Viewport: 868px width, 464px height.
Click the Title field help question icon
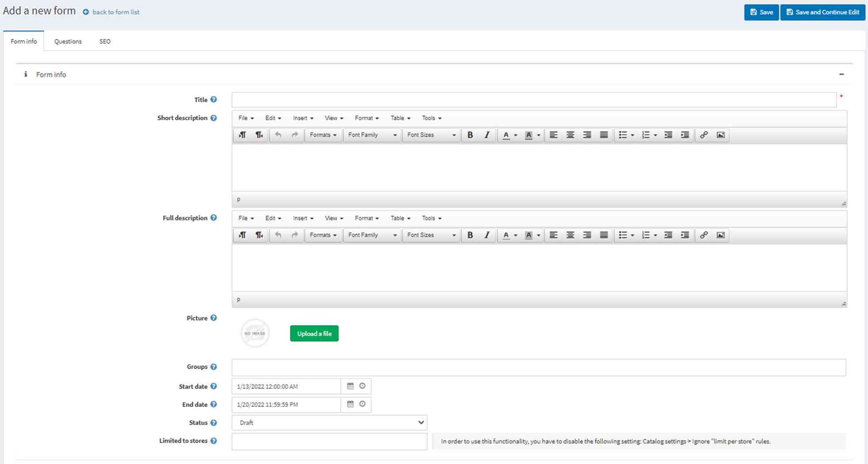click(213, 100)
